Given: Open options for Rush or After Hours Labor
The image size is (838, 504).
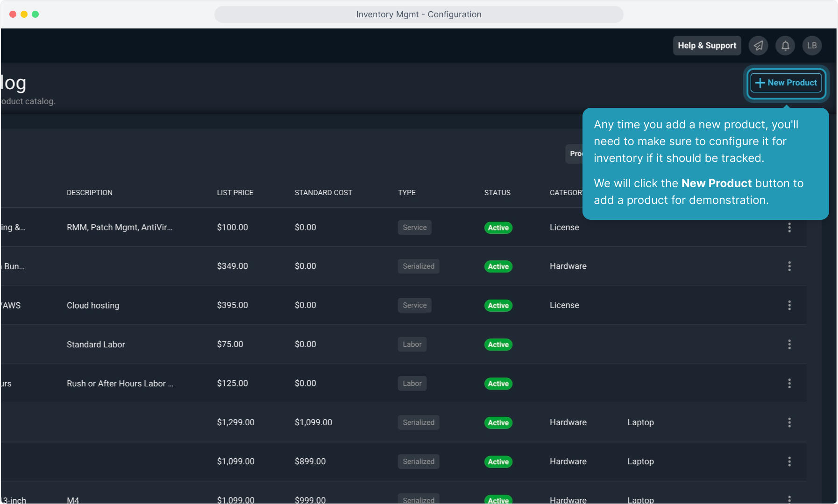Looking at the screenshot, I should click(x=789, y=384).
